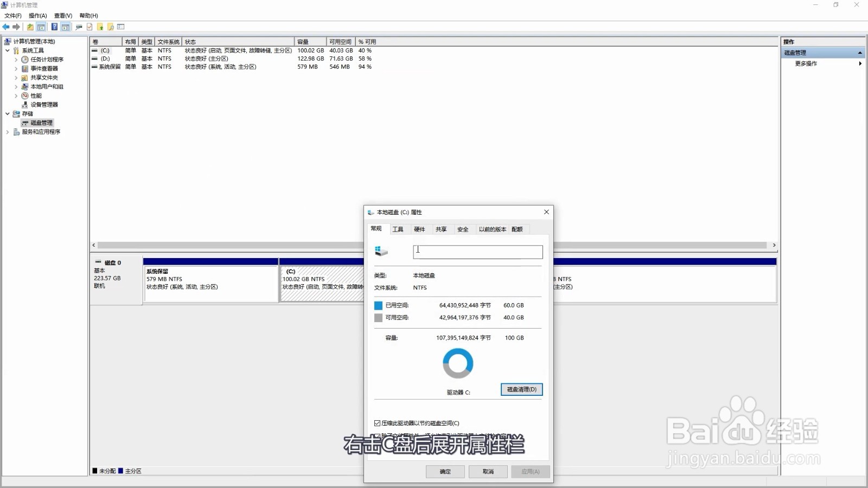Viewport: 868px width, 488px height.
Task: Click the checklist settings toolbar icon
Action: 121,27
